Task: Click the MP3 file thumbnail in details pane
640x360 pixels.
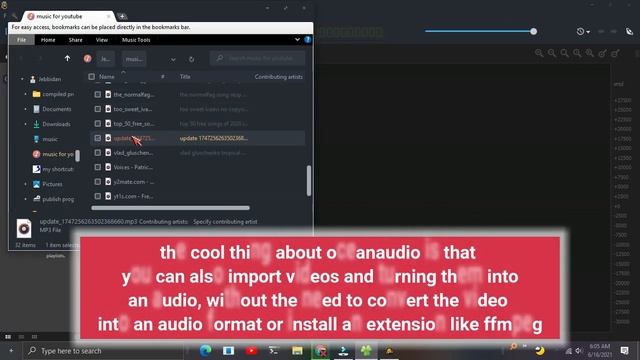Action: (24, 229)
